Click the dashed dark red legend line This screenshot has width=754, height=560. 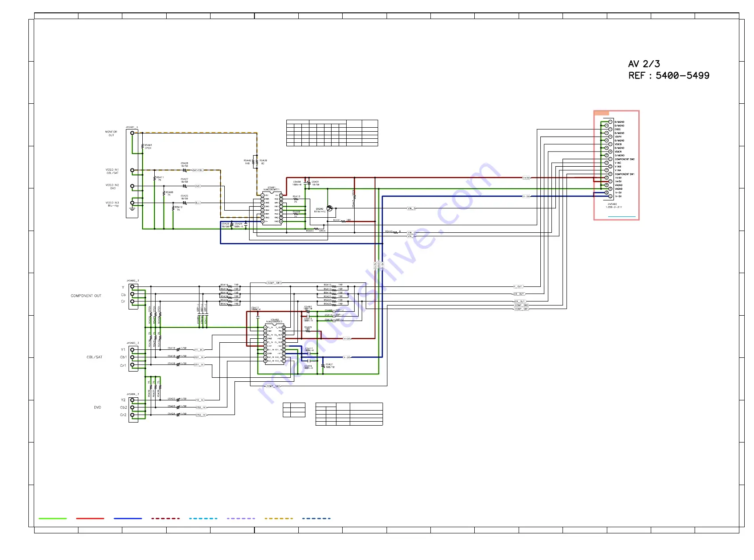coord(166,518)
